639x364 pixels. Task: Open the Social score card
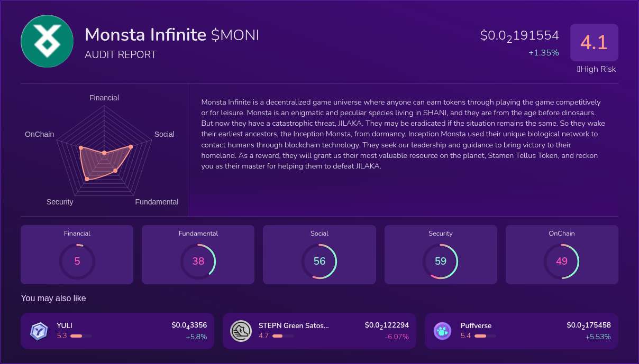click(x=319, y=254)
